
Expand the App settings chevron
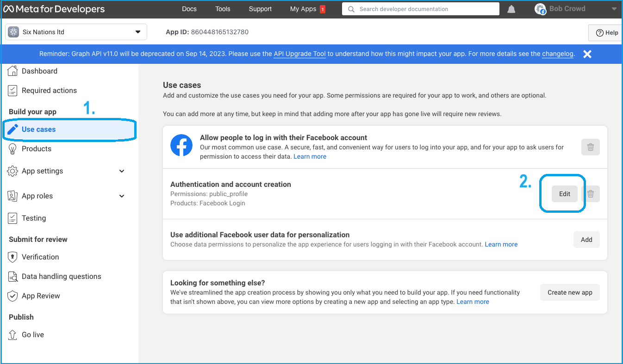[122, 171]
